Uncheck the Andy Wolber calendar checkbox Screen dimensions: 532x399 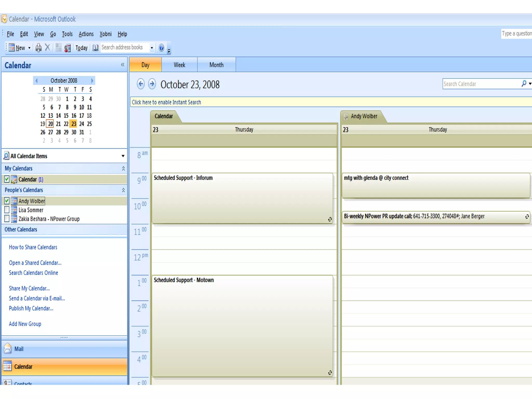(x=7, y=201)
